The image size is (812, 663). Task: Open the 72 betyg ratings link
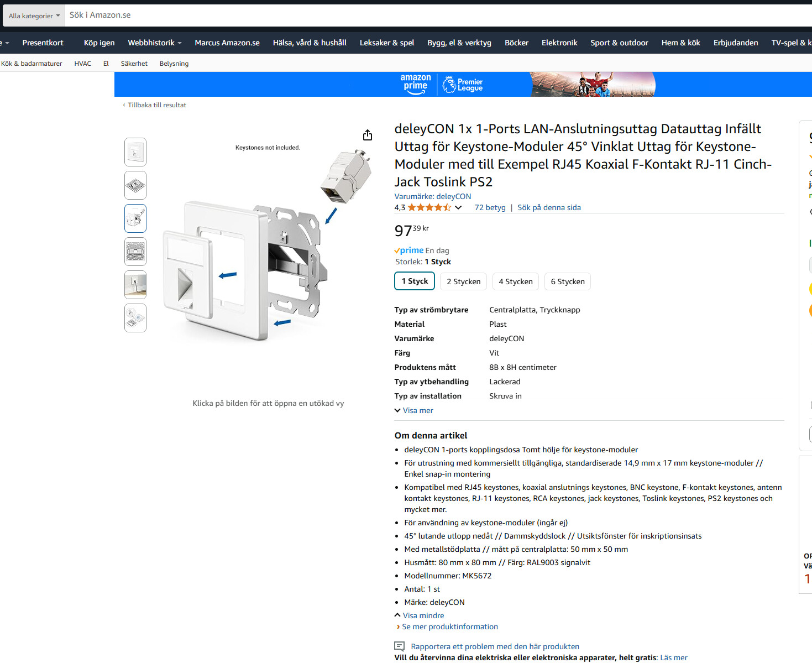coord(490,207)
